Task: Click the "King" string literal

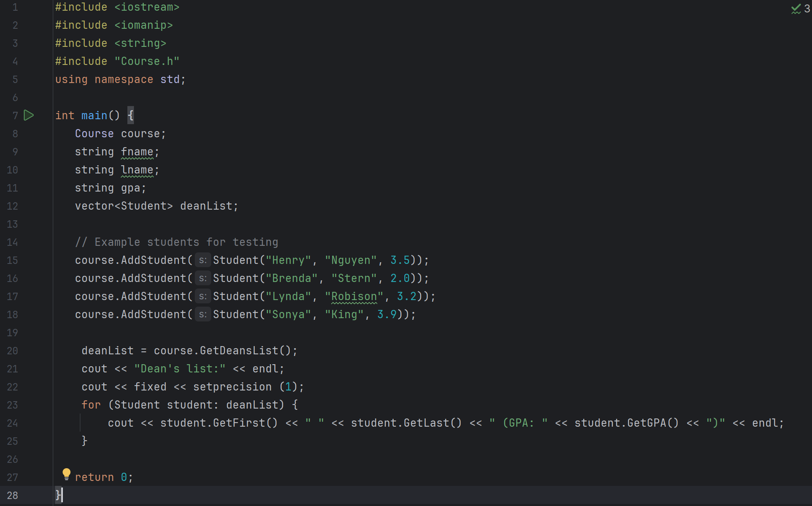Action: 344,314
